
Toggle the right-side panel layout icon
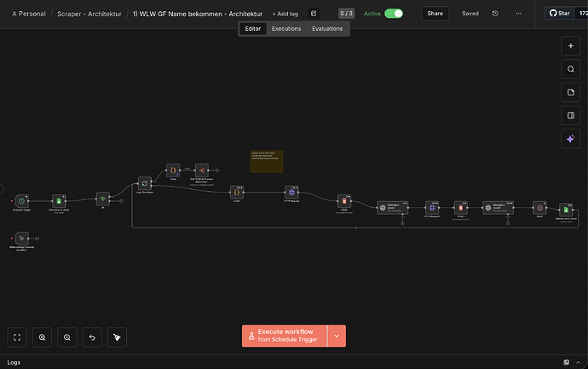click(571, 116)
